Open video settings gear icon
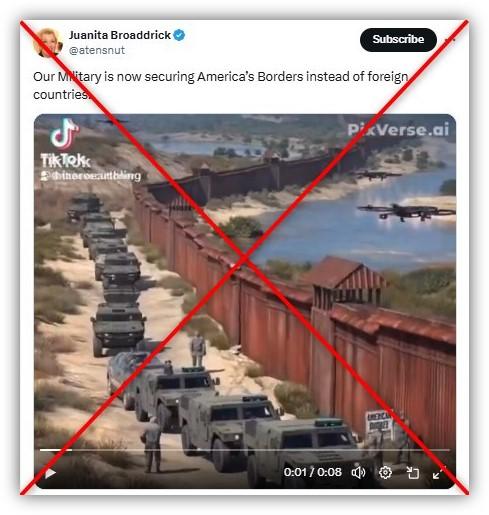 click(385, 472)
